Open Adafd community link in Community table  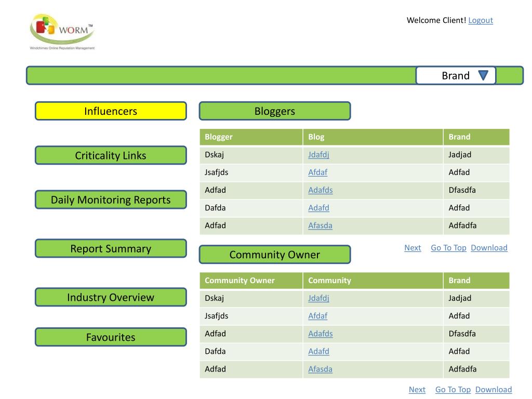click(318, 351)
